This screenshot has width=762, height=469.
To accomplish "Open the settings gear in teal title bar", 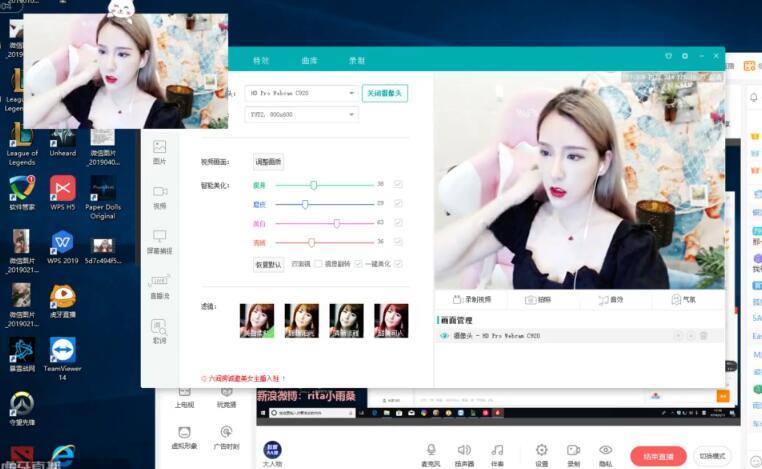I will click(685, 56).
